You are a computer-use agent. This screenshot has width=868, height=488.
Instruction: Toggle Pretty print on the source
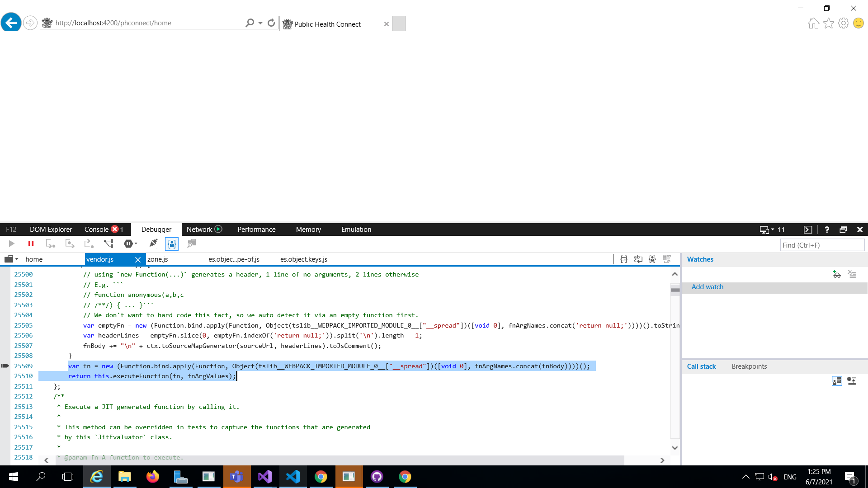(x=624, y=259)
